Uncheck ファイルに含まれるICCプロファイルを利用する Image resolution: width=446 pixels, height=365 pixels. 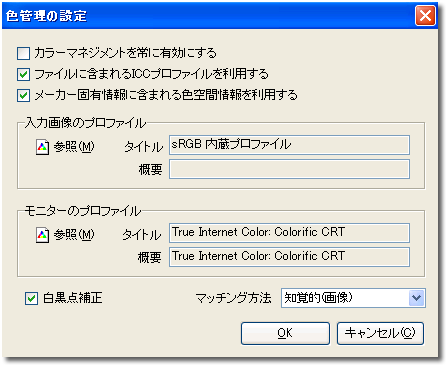tap(23, 74)
